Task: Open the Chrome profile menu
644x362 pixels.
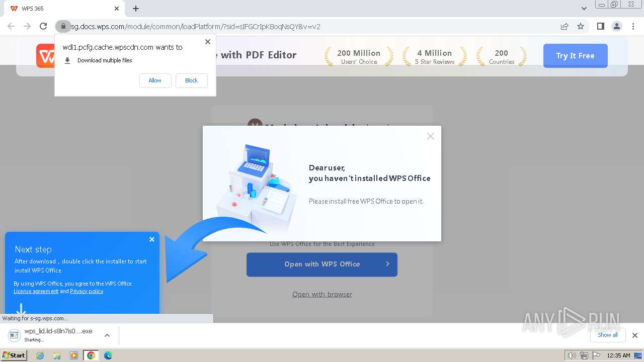Action: coord(617,26)
